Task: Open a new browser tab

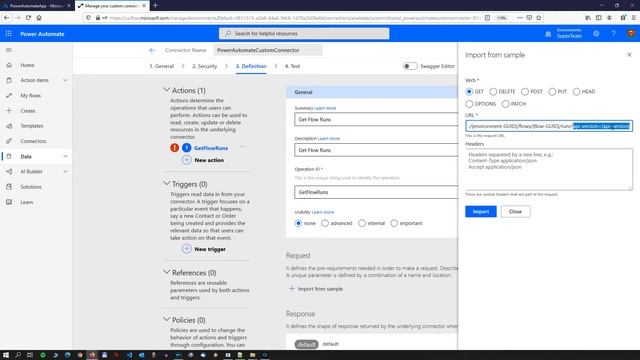Action: point(155,6)
